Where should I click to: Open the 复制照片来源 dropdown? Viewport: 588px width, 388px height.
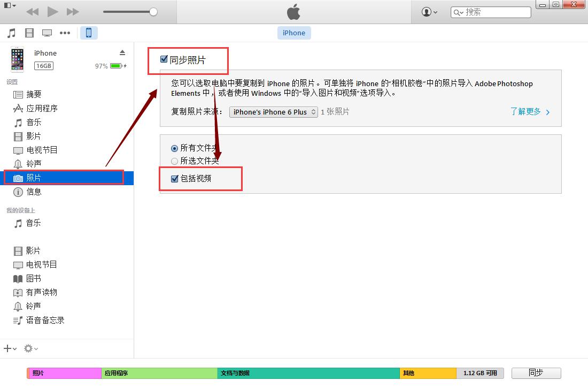(274, 112)
